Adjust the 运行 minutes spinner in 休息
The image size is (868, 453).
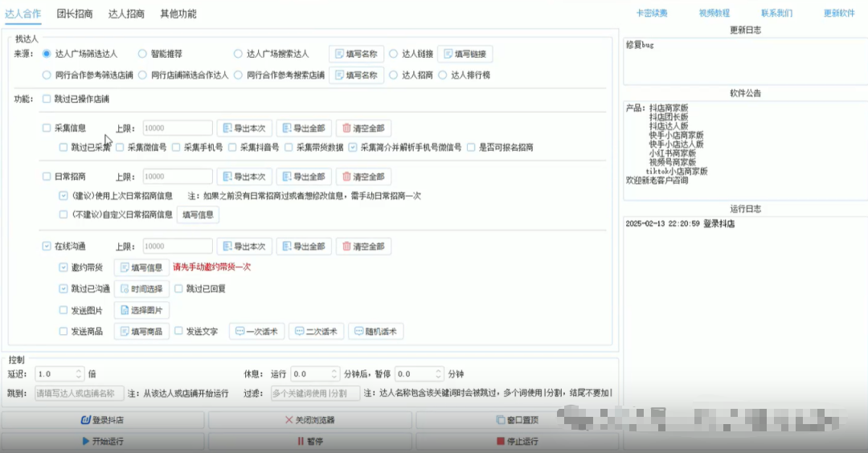[334, 374]
